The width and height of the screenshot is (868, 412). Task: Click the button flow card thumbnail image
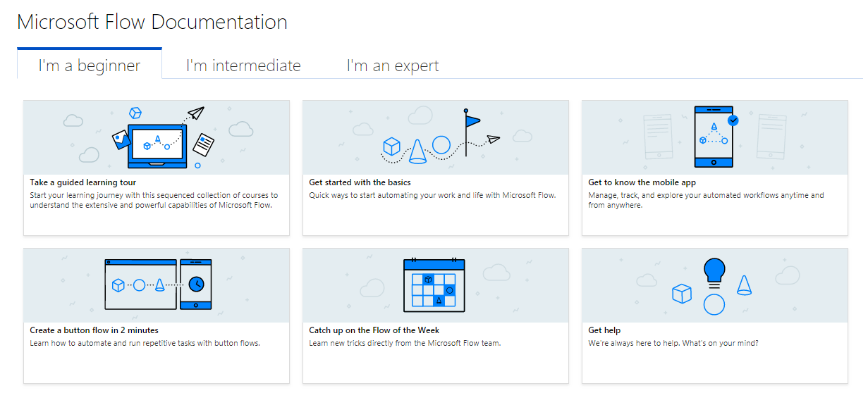click(x=156, y=285)
